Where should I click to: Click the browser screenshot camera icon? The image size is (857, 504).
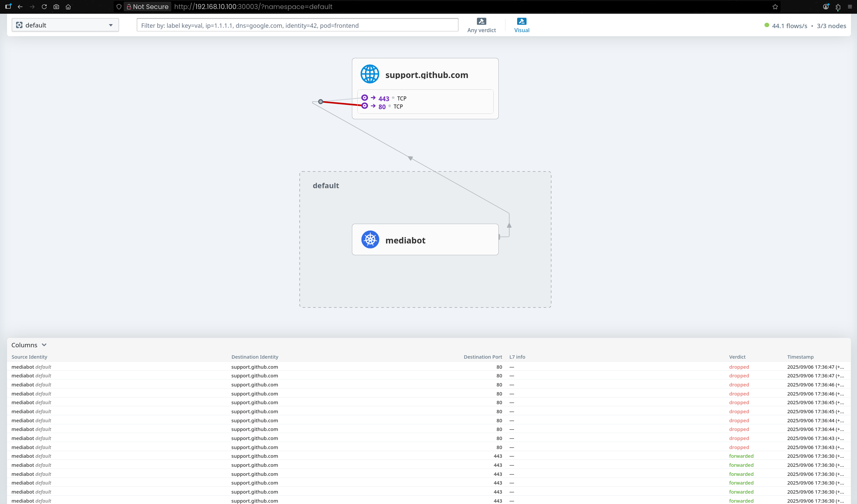pyautogui.click(x=56, y=7)
